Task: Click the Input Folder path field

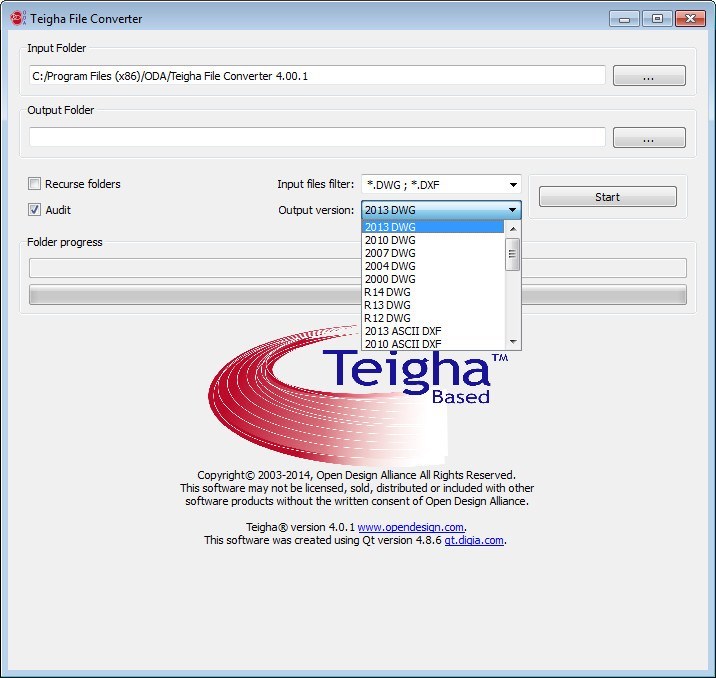Action: click(317, 75)
